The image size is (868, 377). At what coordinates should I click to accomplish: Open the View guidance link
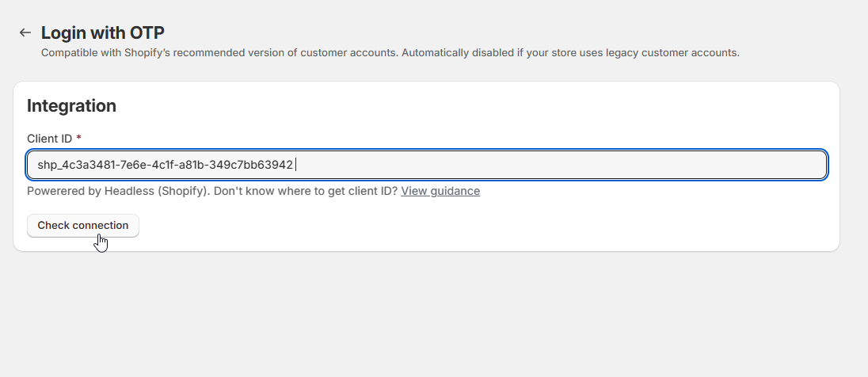[x=440, y=191]
